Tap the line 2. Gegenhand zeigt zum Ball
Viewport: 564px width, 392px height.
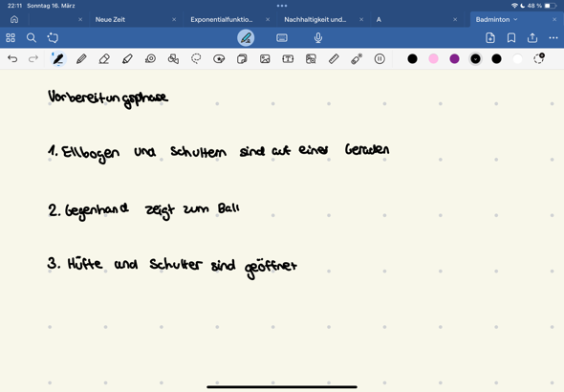pos(143,211)
